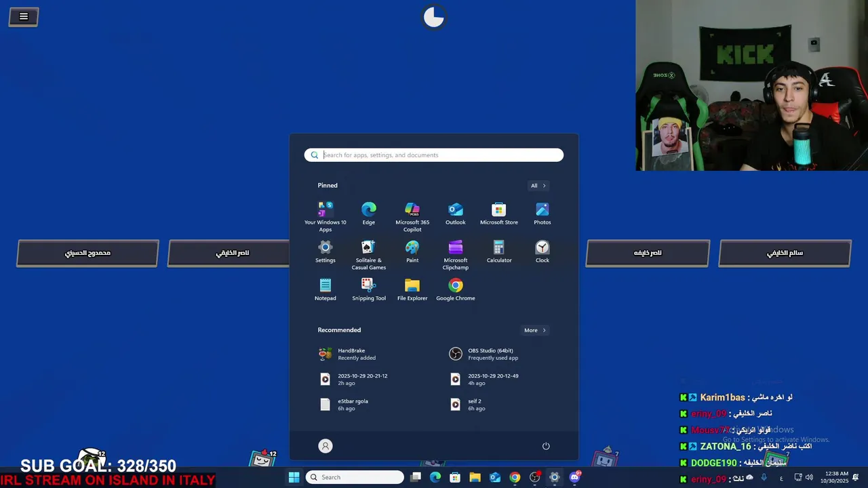This screenshot has width=868, height=488.
Task: Open File Explorer from the taskbar
Action: 475,477
